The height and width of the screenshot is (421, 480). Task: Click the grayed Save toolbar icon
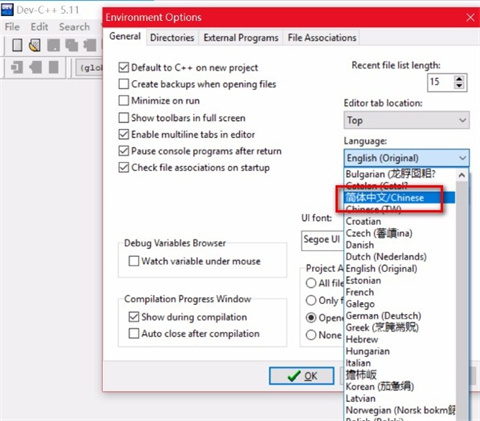53,45
